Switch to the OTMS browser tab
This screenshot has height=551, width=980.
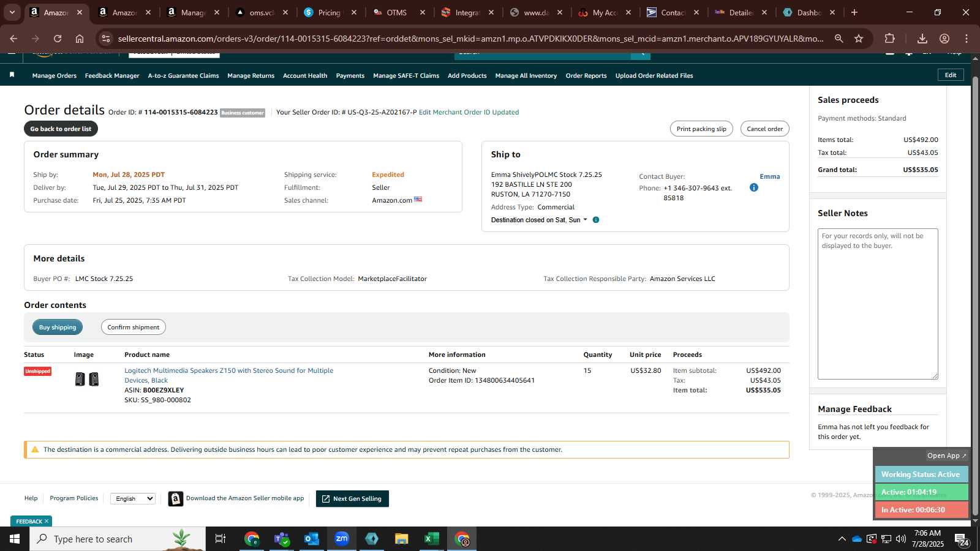398,12
